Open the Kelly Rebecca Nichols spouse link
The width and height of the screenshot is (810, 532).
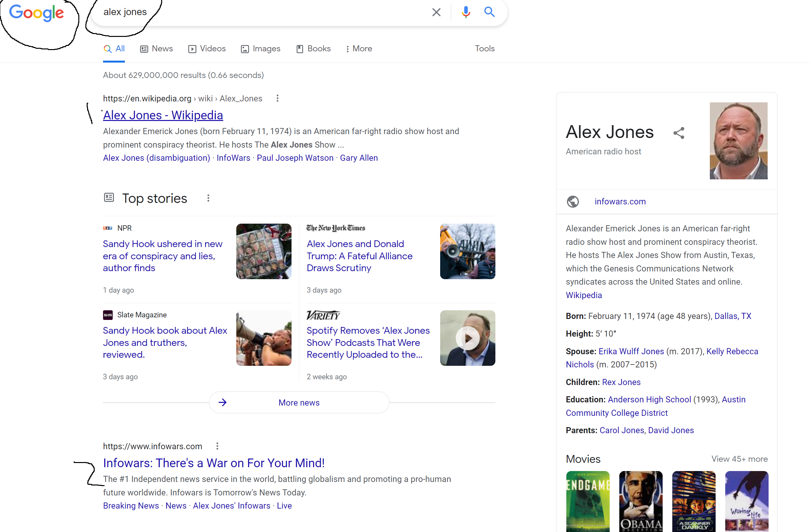(x=662, y=358)
